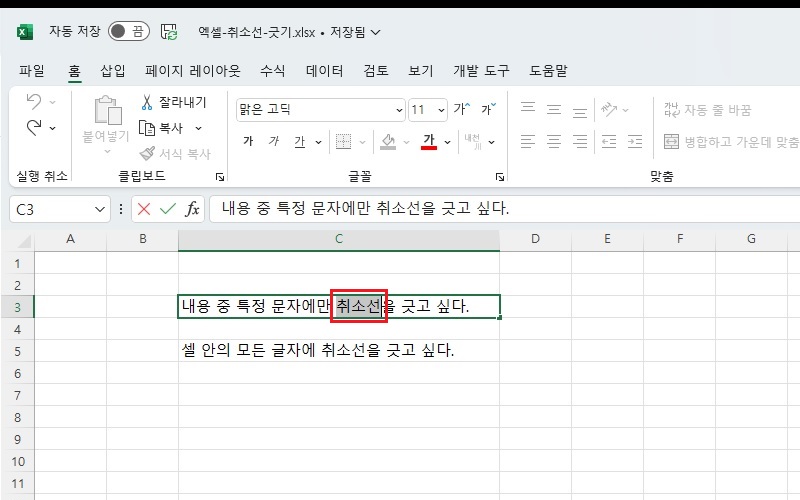Click the fill color bucket icon

(388, 142)
